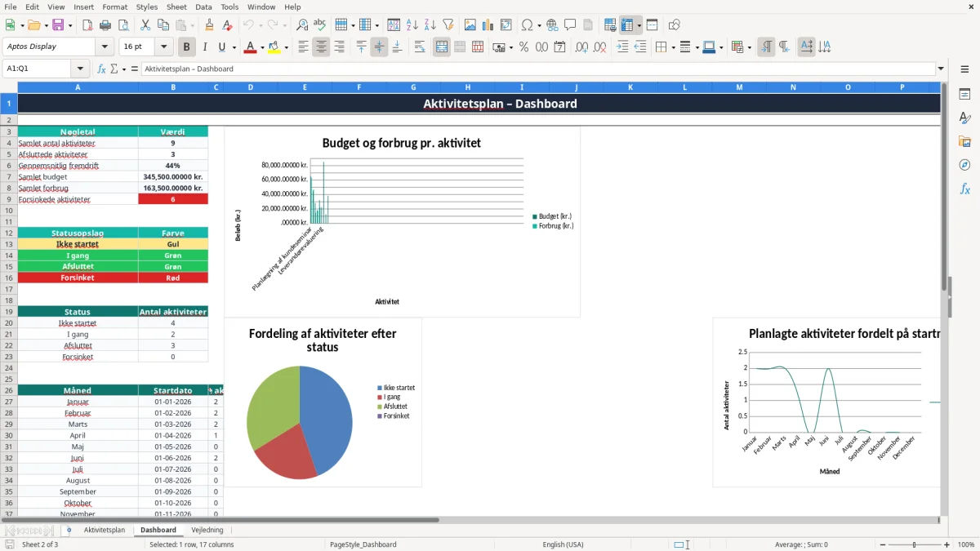Click the AutoFilter funnel icon
980x551 pixels.
[448, 25]
